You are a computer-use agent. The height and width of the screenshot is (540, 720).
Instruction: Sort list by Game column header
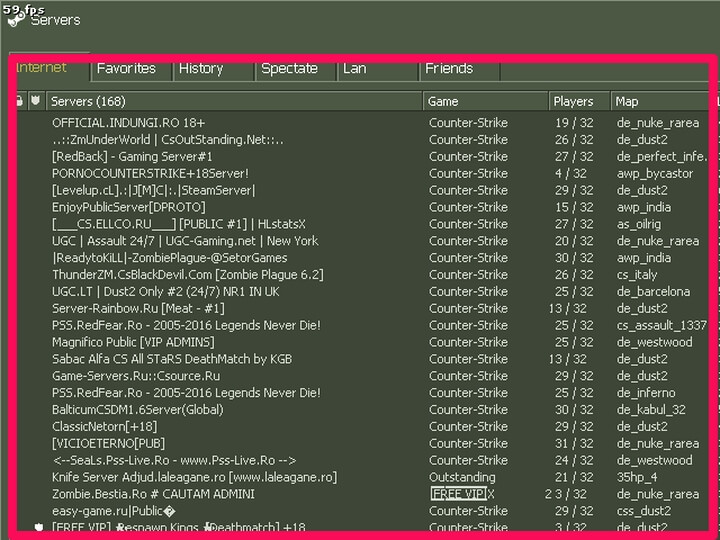coord(485,101)
